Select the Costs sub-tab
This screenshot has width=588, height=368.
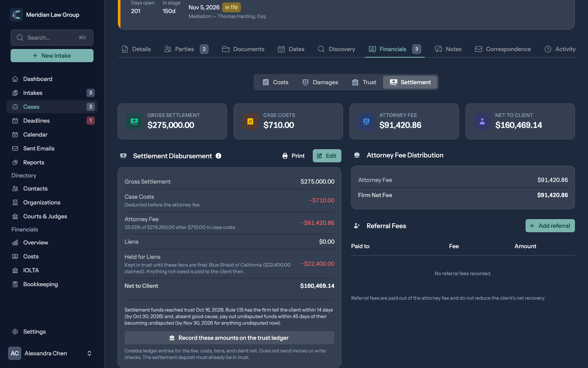pyautogui.click(x=276, y=82)
